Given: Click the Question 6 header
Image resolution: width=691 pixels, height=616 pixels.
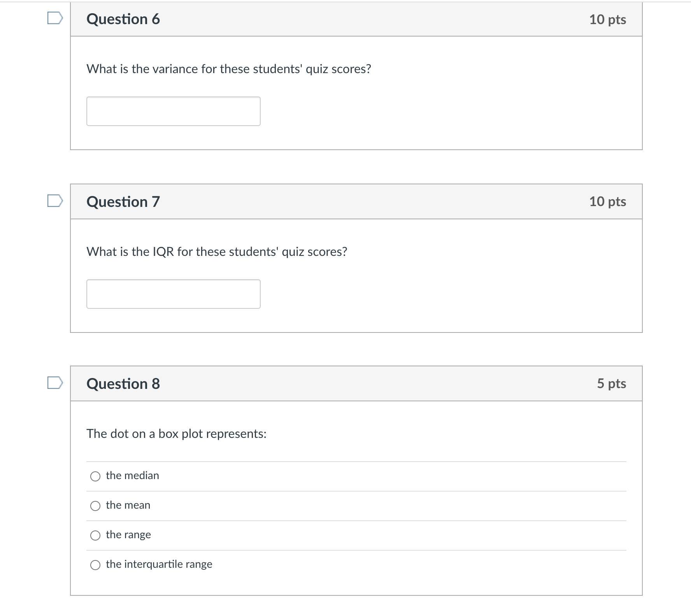Looking at the screenshot, I should 123,19.
